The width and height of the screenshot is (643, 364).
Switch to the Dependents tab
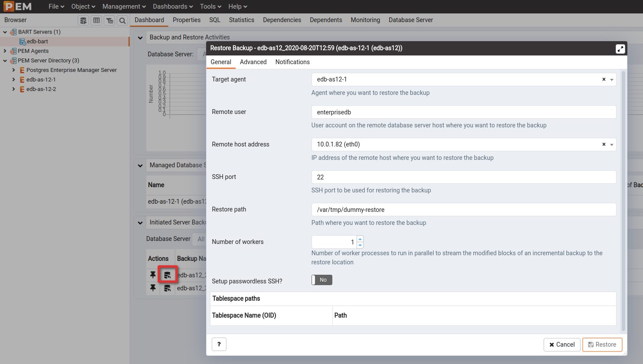326,20
